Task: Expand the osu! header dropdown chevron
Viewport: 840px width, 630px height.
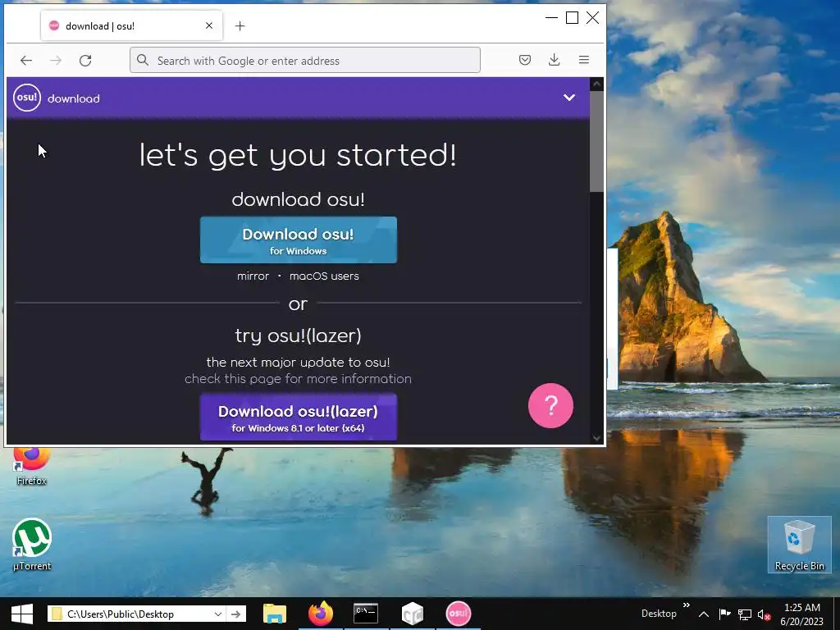Action: [569, 98]
